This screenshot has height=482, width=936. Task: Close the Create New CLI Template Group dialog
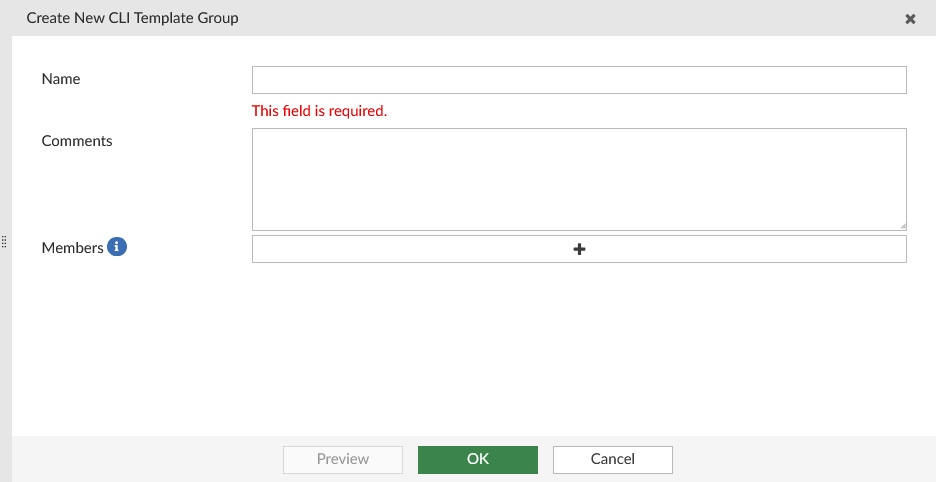point(910,19)
